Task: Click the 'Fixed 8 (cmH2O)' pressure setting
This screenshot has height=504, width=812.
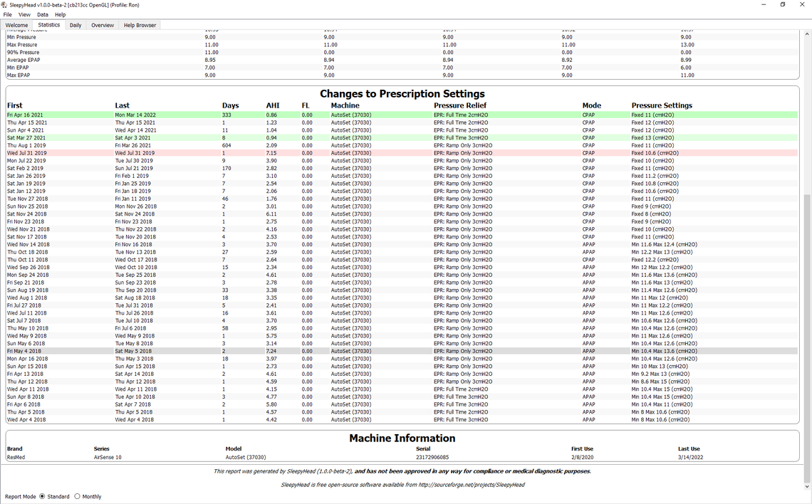Action: coord(651,214)
